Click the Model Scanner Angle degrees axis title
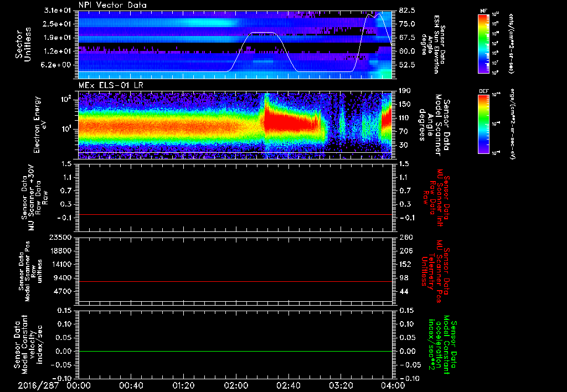 click(434, 125)
